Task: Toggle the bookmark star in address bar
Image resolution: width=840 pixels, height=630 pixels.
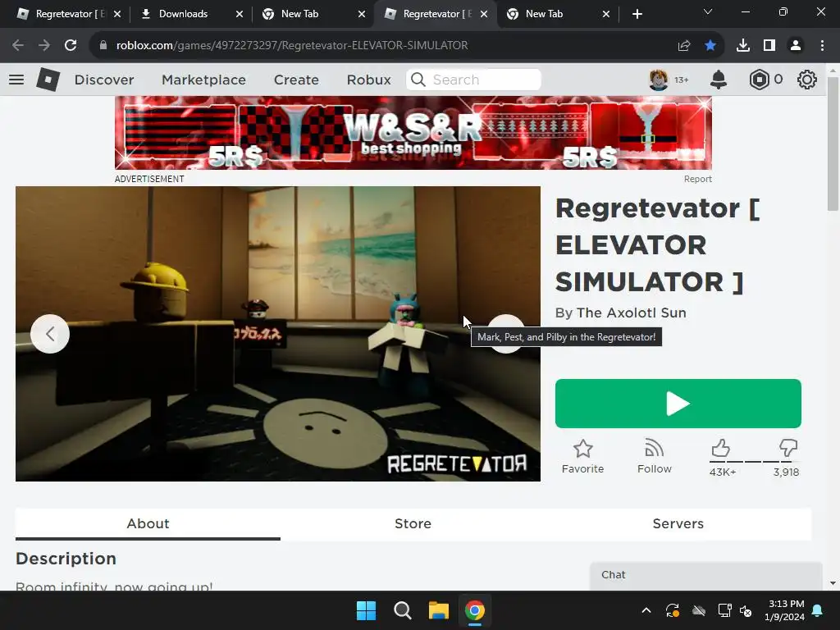Action: point(710,46)
